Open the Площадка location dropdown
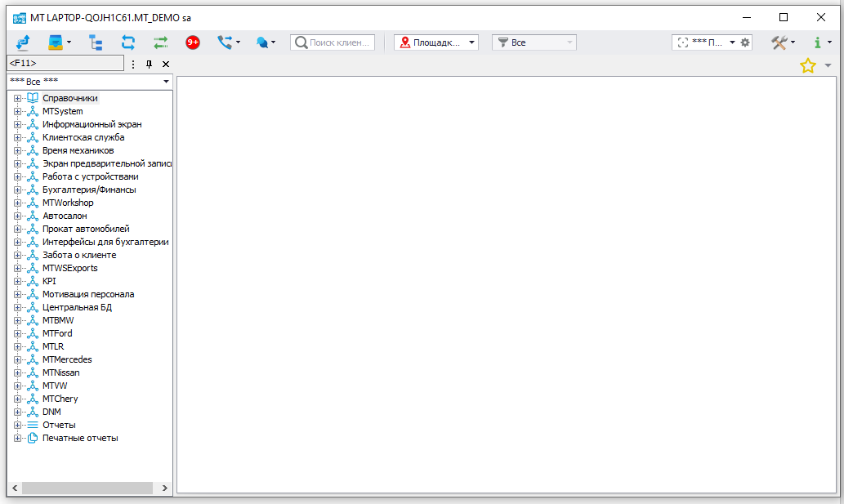 435,42
